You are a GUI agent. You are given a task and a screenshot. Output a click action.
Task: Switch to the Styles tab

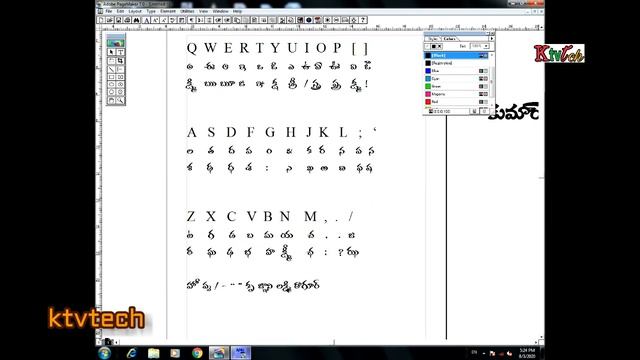[x=433, y=39]
